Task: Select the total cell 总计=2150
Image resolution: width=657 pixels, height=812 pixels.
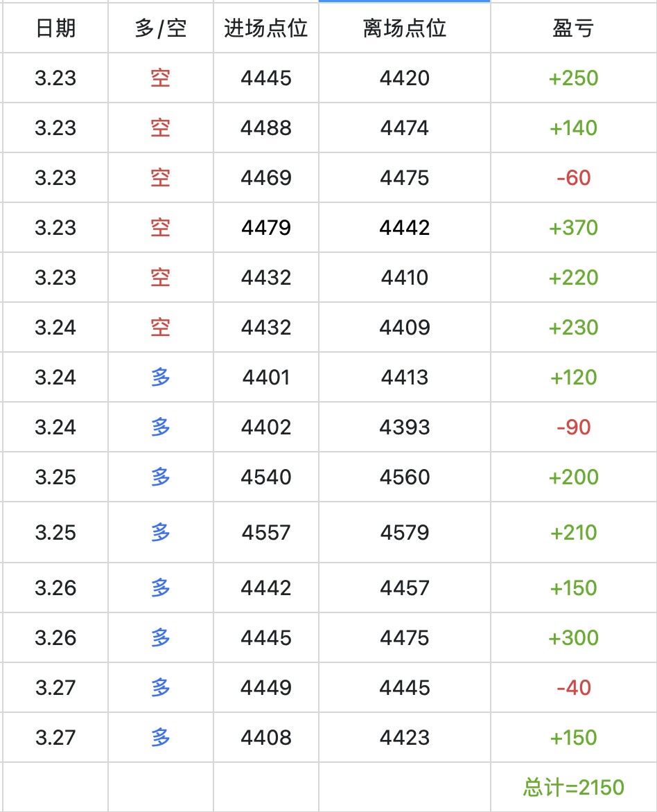Action: (x=573, y=788)
